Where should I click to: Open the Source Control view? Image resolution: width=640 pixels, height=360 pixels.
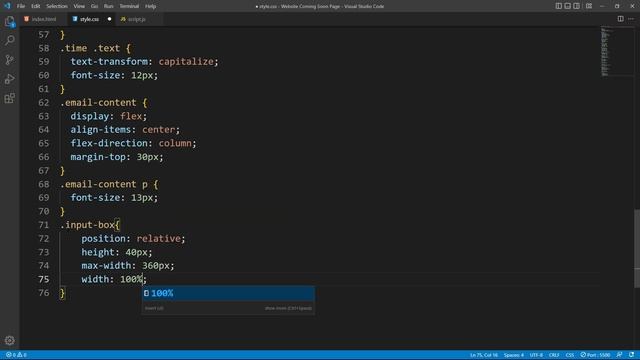9,60
